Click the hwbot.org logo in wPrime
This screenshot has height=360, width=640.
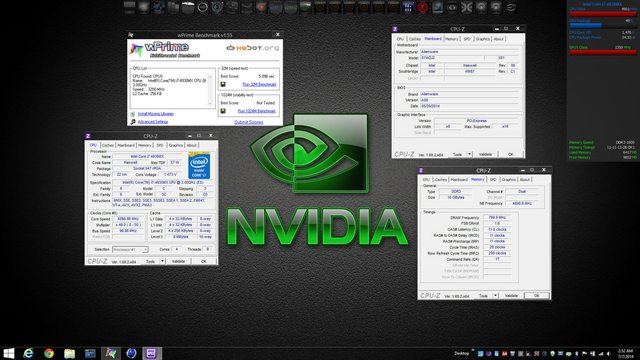pos(253,48)
